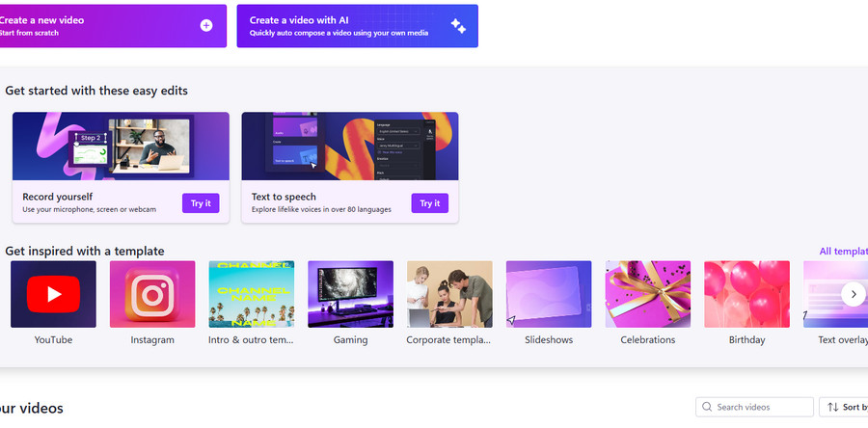Open the Intro & outro templates thumbnail

[252, 294]
